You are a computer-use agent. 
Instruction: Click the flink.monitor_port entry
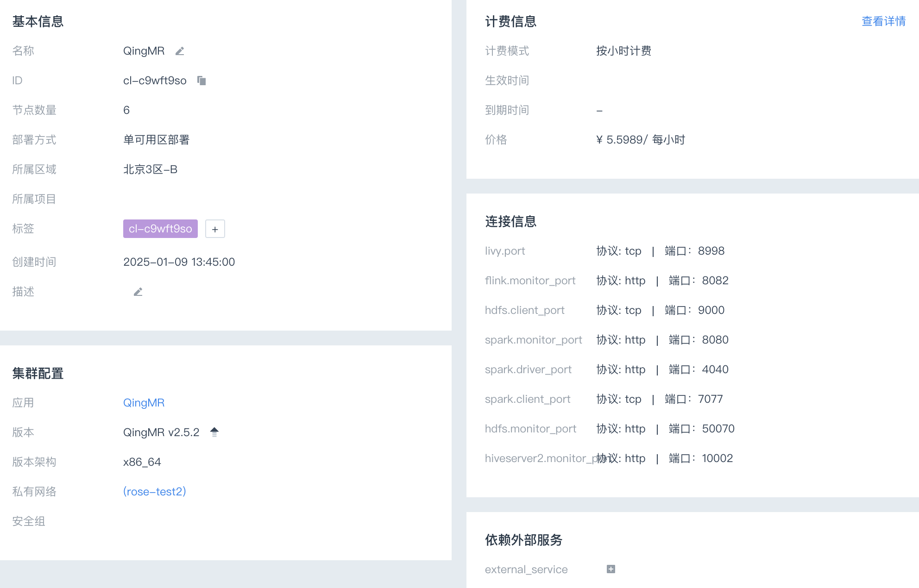[530, 281]
